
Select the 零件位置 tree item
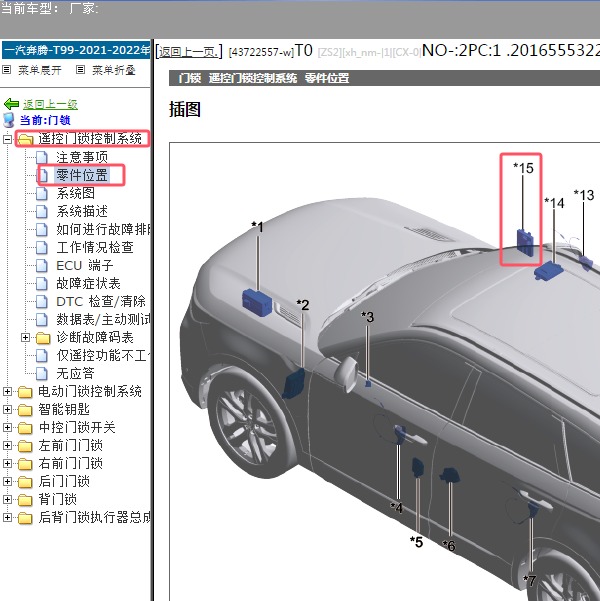tap(82, 175)
